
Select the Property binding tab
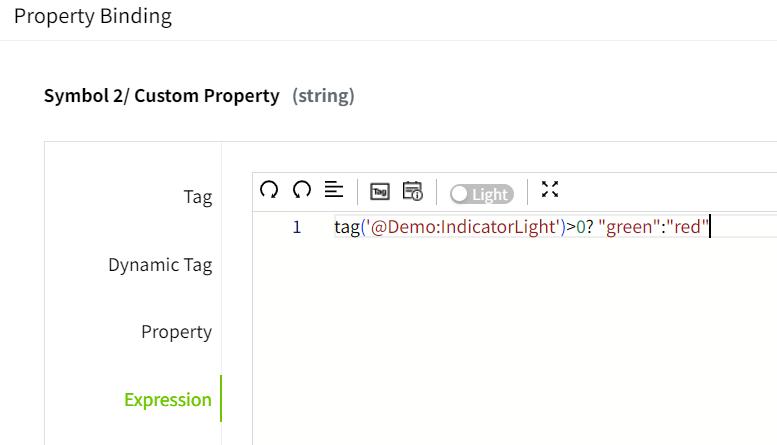tap(176, 332)
